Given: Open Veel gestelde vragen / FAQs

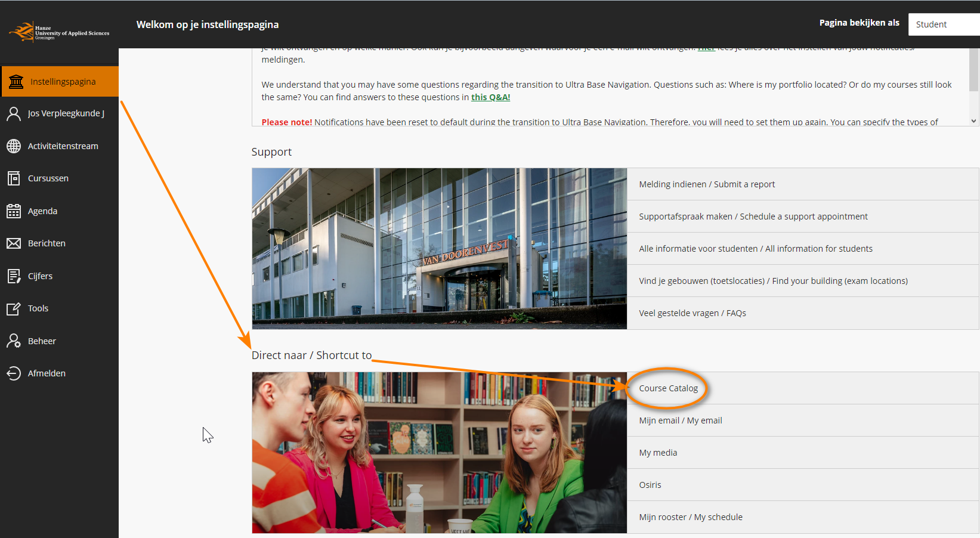Looking at the screenshot, I should [803, 313].
